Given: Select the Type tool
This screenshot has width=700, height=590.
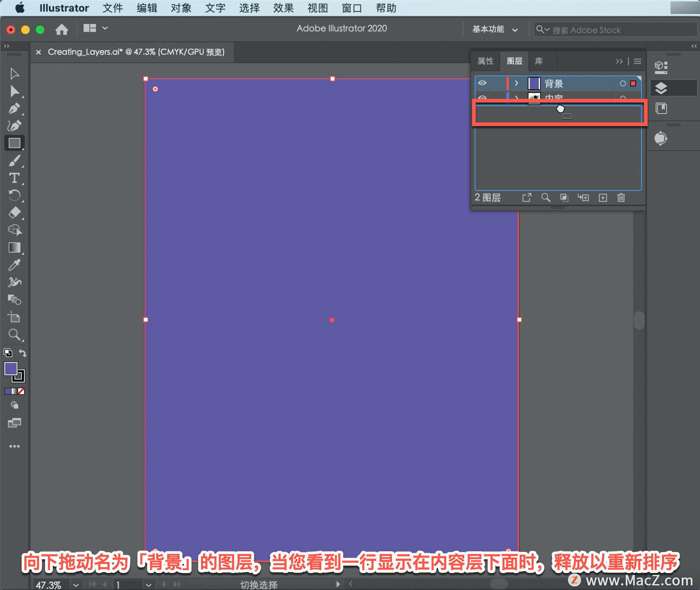Looking at the screenshot, I should coord(14,178).
